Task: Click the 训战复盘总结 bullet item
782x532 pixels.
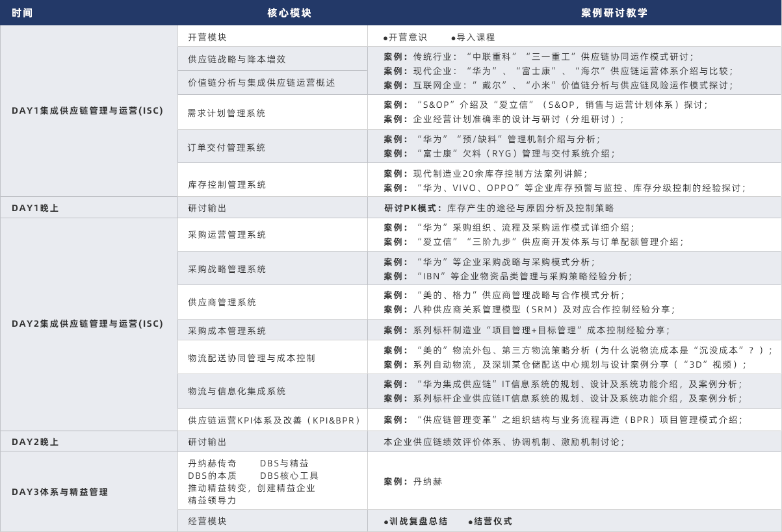Action: [x=415, y=521]
